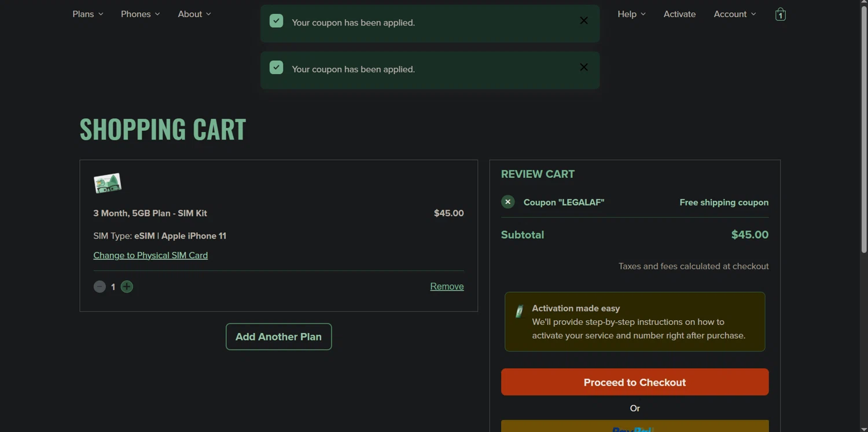This screenshot has width=868, height=432.
Task: Expand the Plans menu
Action: click(x=88, y=14)
